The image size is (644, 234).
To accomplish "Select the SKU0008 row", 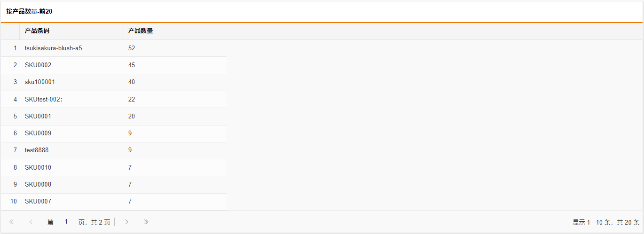I will click(114, 184).
